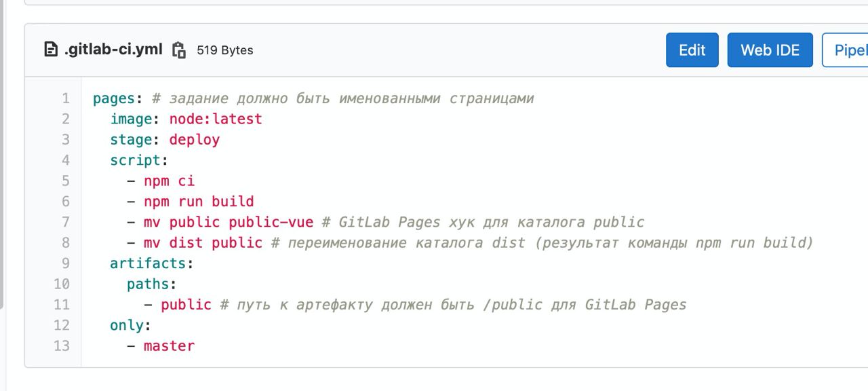Jump to line number 1
Screen dimensions: 868x391
click(66, 98)
